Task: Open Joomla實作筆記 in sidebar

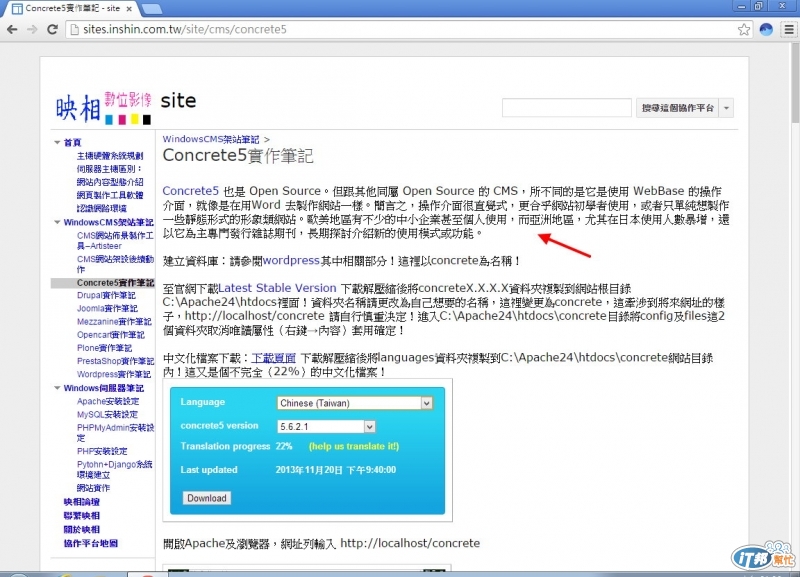Action: (107, 308)
